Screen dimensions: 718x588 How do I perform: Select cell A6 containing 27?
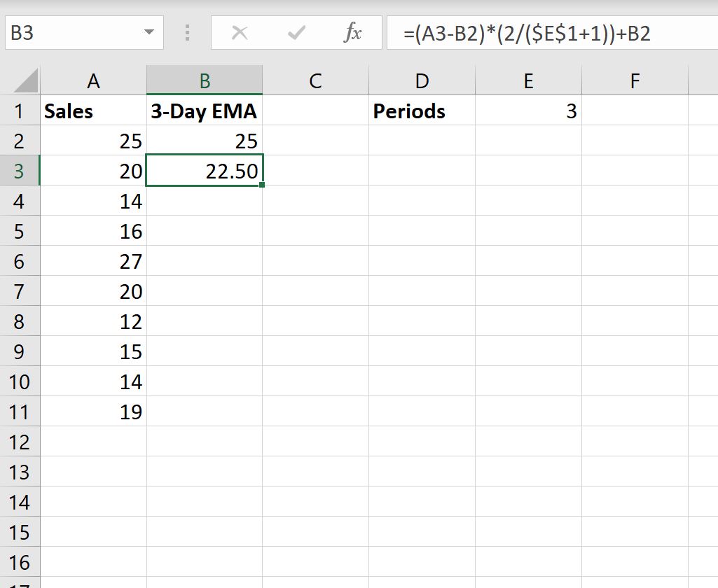point(93,261)
